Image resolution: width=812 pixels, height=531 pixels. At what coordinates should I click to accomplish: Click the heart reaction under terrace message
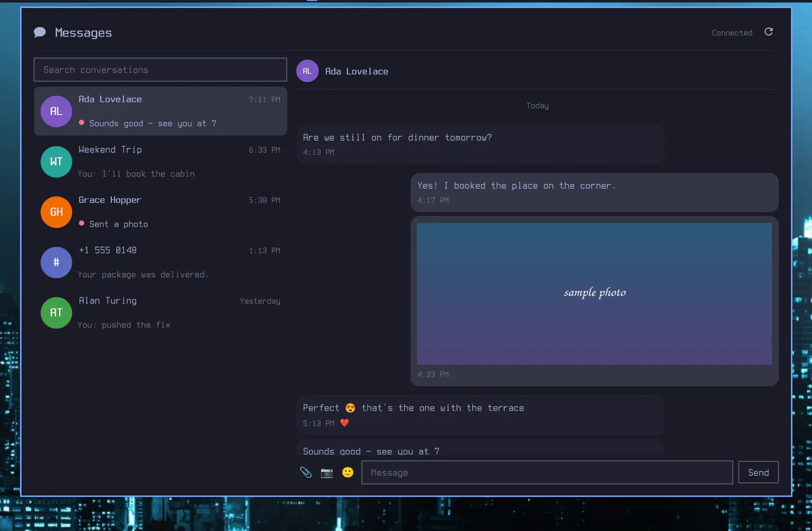pyautogui.click(x=345, y=423)
